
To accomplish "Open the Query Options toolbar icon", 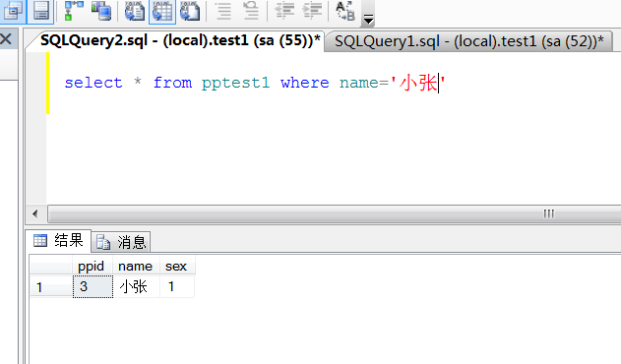I will (13, 11).
